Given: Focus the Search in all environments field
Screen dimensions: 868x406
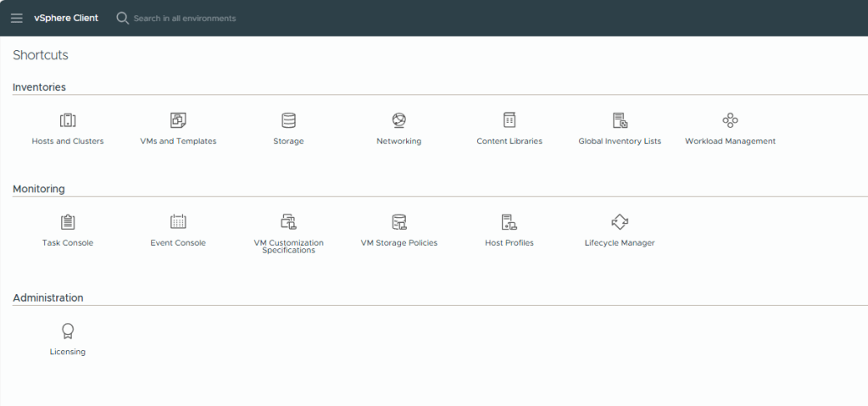Looking at the screenshot, I should click(185, 19).
